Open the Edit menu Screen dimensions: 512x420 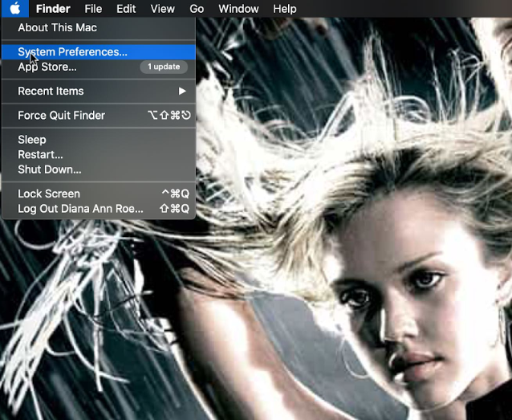tap(126, 9)
